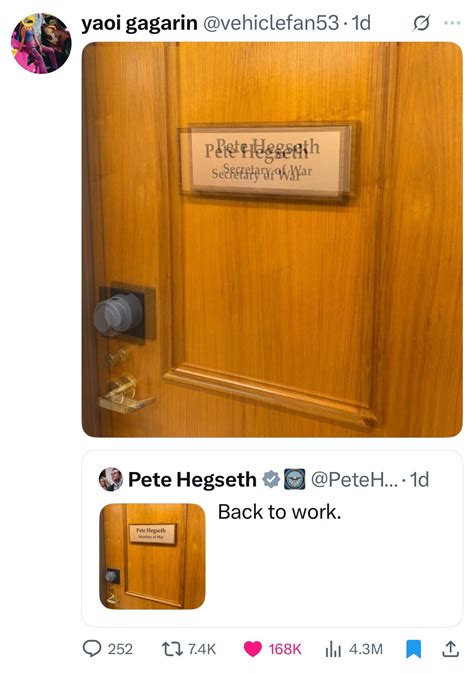Viewport: 474px width, 673px height.
Task: Open the reply comment icon
Action: point(91,649)
